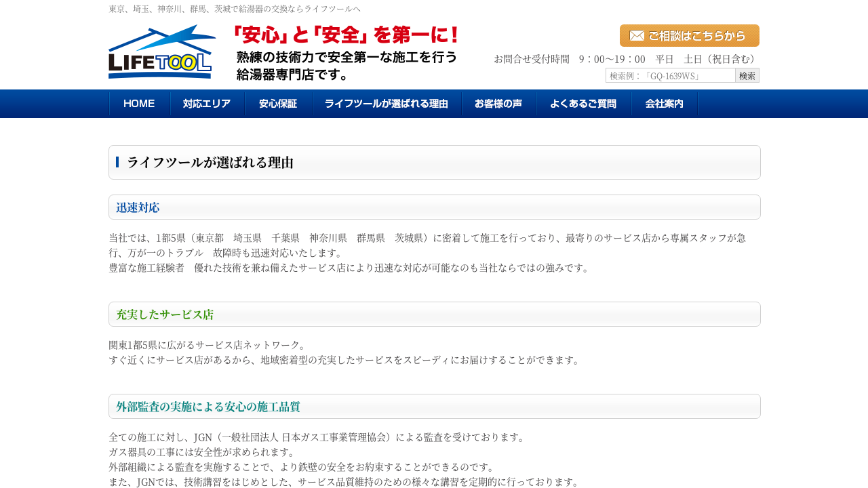Screen dimensions: 868x488
Task: Click the 充実したサービス店 section heading
Action: click(165, 314)
